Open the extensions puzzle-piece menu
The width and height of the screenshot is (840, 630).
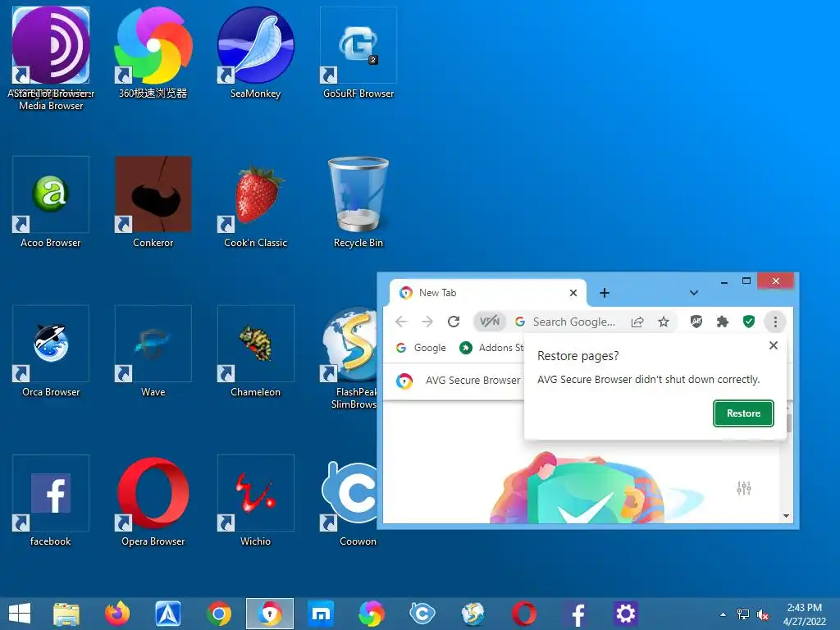click(722, 322)
